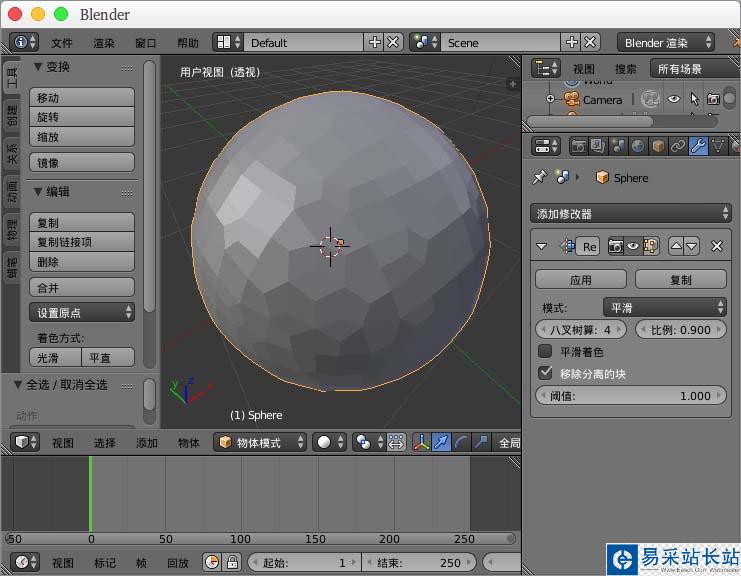Click the viewport region expand plus icon

tap(513, 84)
